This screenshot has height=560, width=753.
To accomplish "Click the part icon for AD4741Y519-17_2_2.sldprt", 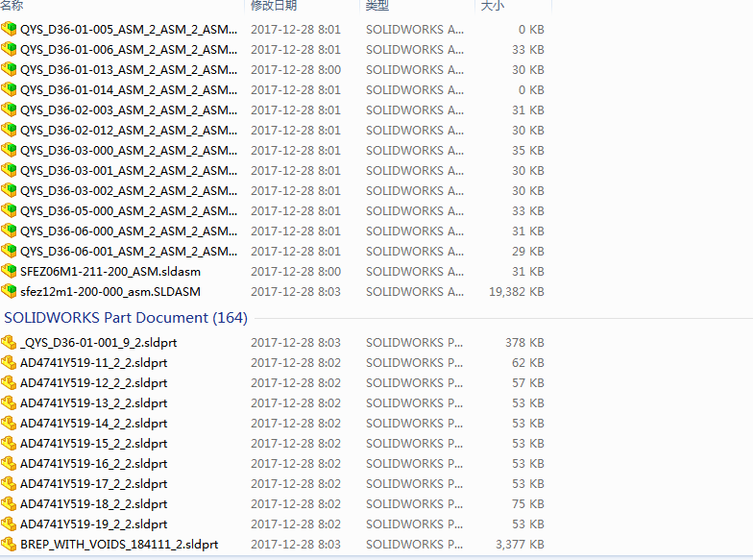I will pyautogui.click(x=9, y=484).
